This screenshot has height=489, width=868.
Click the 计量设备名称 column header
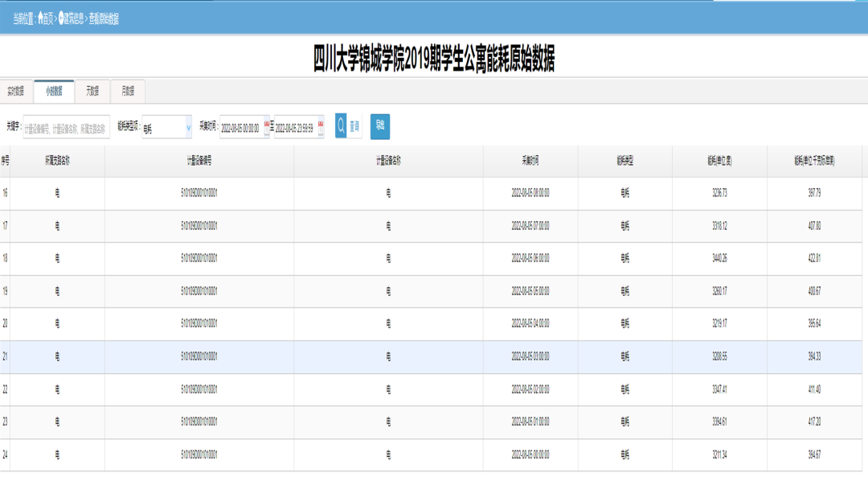pos(389,161)
